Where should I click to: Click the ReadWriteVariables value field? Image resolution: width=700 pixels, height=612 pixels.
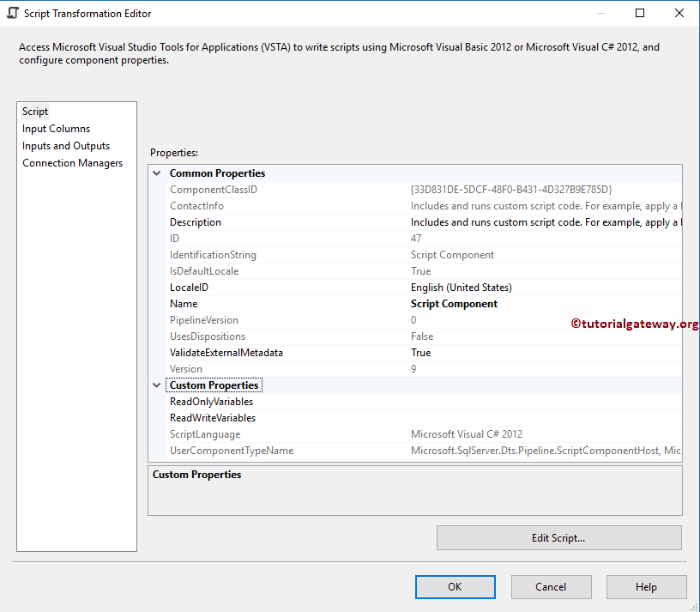(515, 417)
